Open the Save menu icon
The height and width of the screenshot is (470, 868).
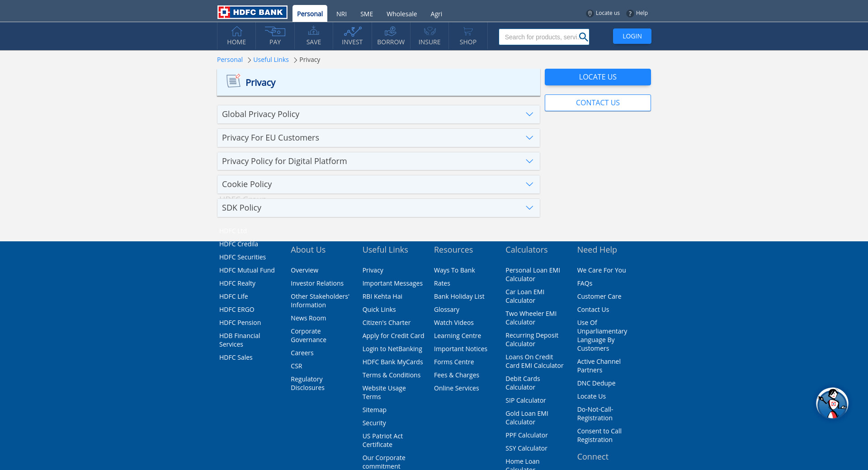coord(313,31)
